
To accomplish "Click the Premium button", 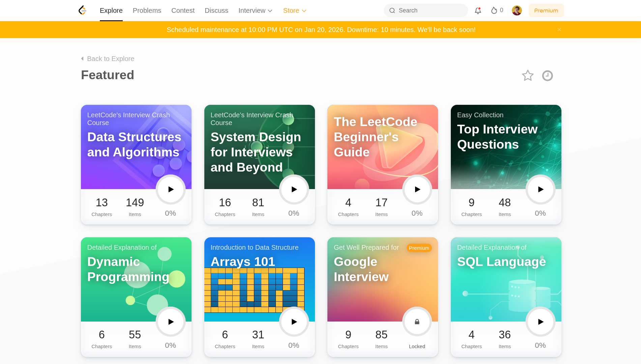I will coord(546,10).
